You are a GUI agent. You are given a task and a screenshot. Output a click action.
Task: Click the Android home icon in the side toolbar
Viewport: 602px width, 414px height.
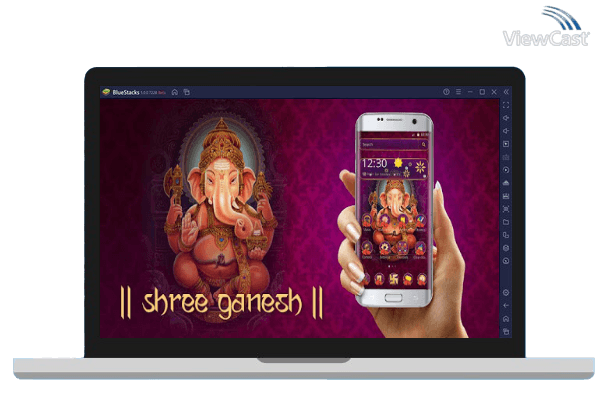[x=506, y=319]
